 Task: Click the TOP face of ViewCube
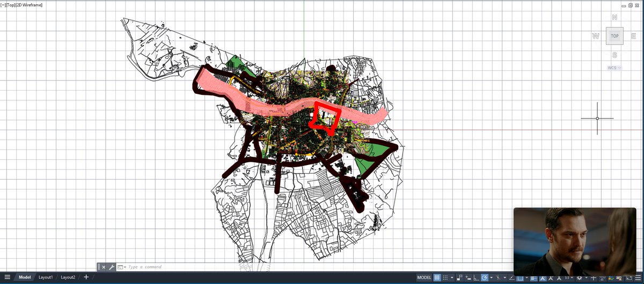[615, 36]
